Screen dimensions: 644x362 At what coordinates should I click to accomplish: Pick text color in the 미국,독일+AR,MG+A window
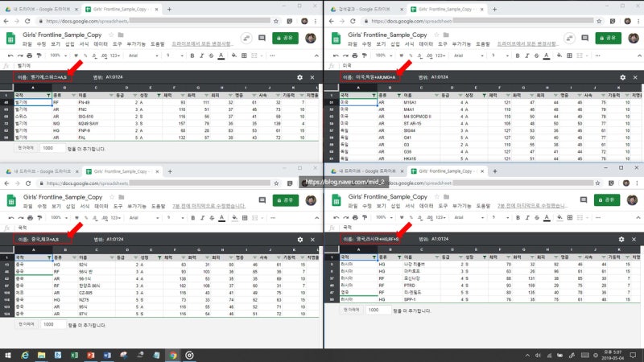point(547,56)
